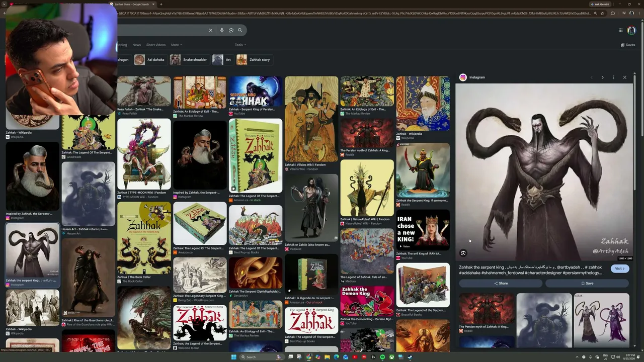This screenshot has height=362, width=644.
Task: Open the large Zahhak serpent king preview image
Action: [x=544, y=172]
